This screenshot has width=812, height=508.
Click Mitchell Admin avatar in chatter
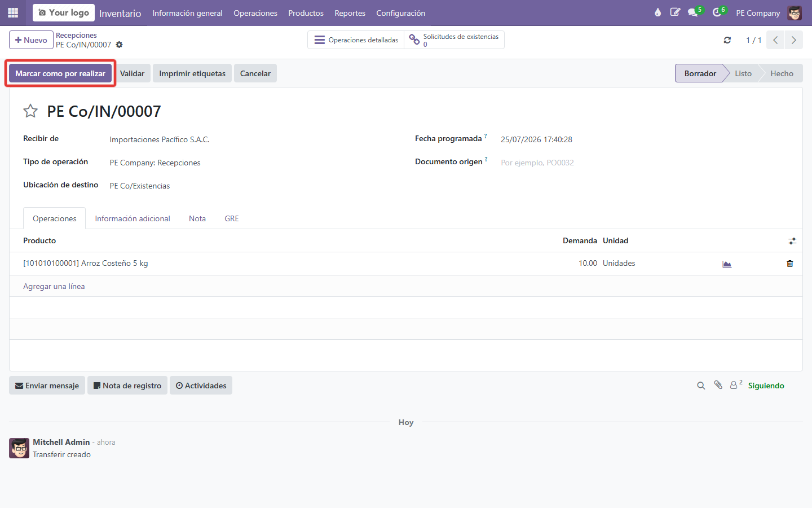tap(19, 448)
